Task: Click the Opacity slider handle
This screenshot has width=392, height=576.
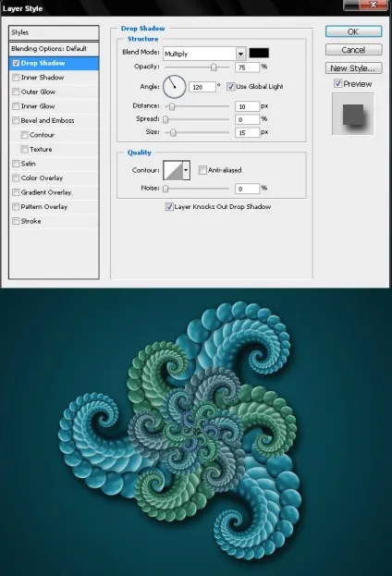Action: (214, 67)
